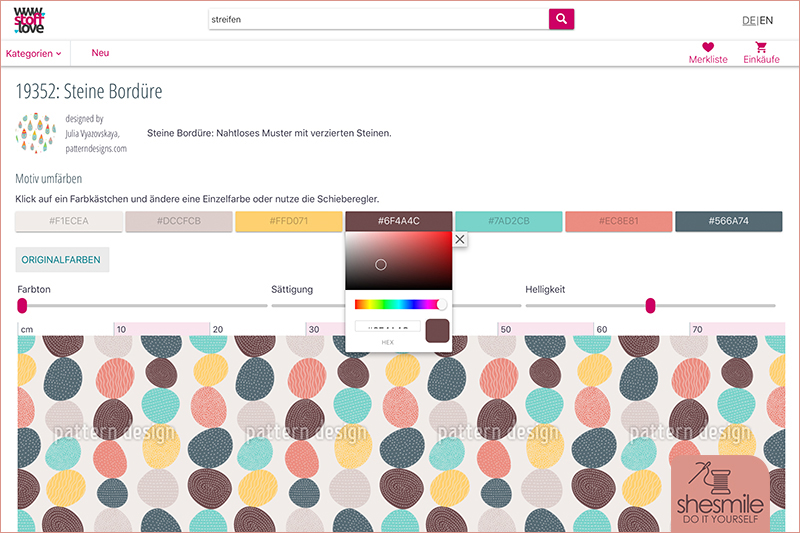800x533 pixels.
Task: Click the 70 cm ruler mark
Action: [697, 329]
